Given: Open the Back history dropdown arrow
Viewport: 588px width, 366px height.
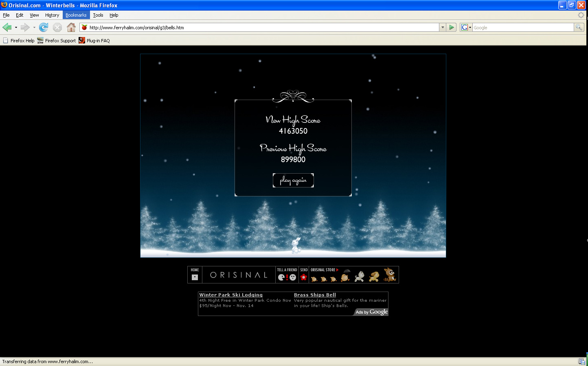Looking at the screenshot, I should (16, 28).
